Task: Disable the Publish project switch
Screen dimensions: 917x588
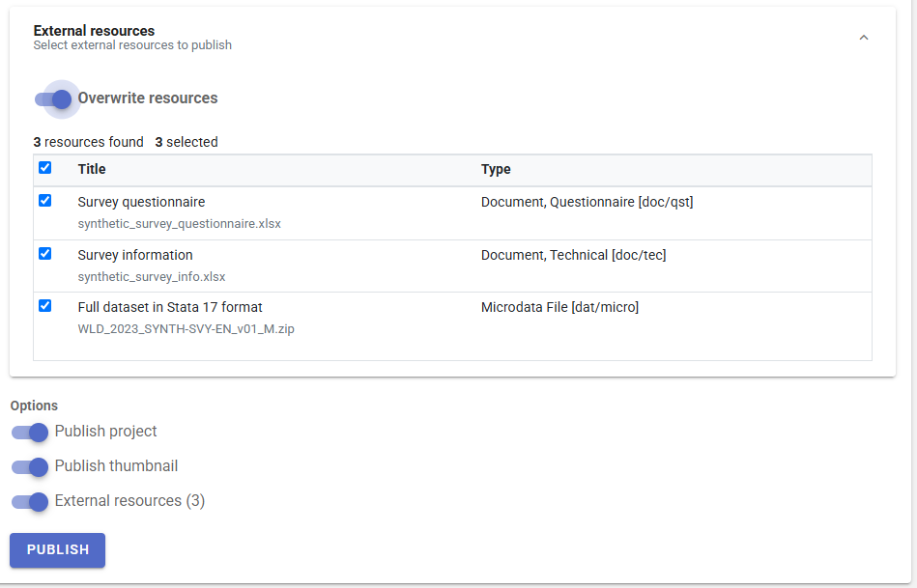Action: coord(30,432)
